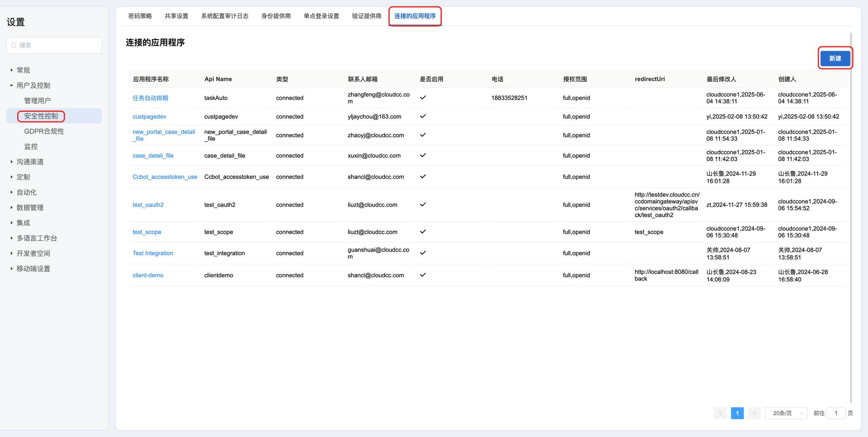Click enabled checkmark for test_oauth2 row

(423, 205)
